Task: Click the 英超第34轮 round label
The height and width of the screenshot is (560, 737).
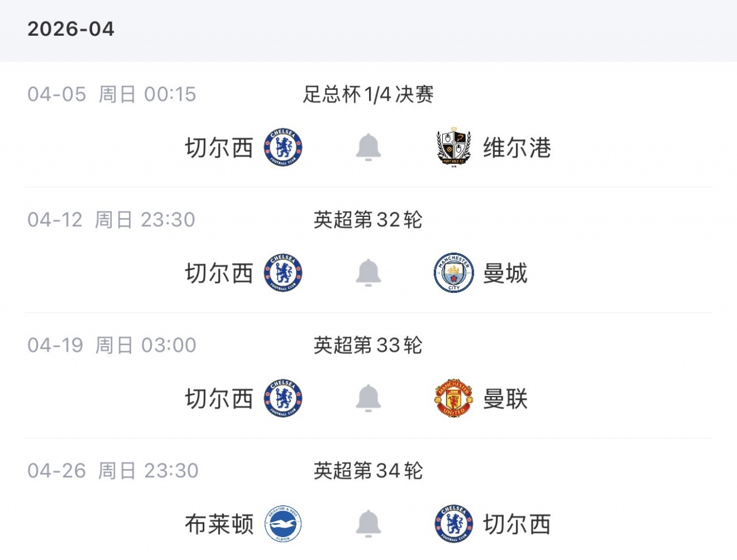Action: 368,471
